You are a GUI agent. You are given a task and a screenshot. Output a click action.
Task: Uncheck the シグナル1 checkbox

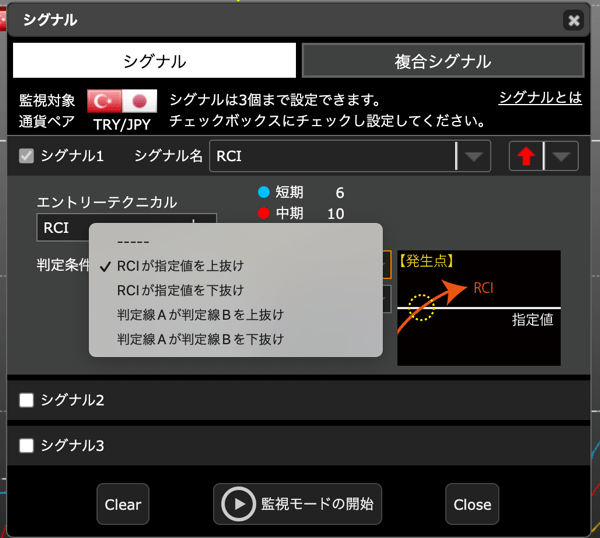click(26, 156)
